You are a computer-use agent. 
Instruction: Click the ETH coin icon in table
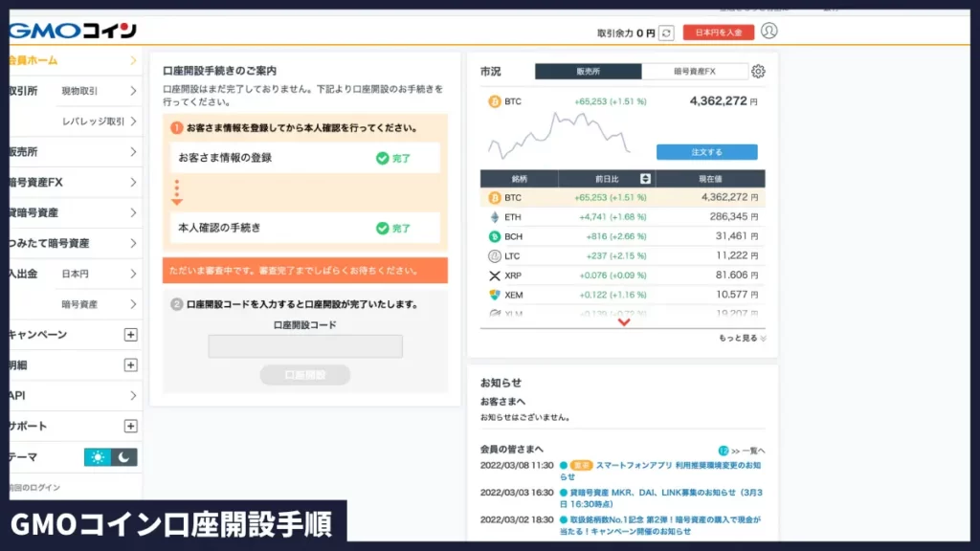[x=495, y=217]
